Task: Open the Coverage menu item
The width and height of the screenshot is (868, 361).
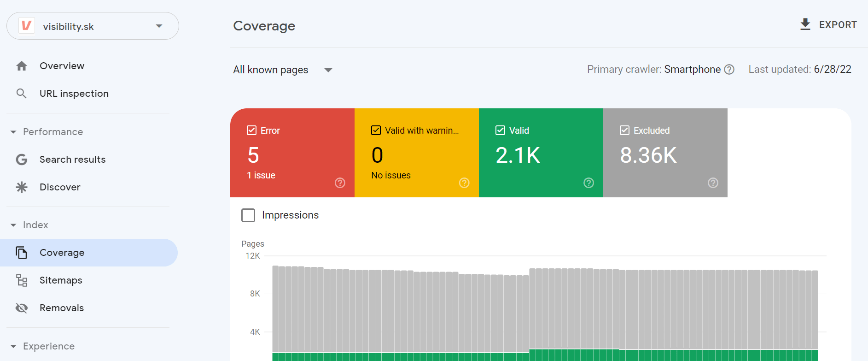Action: tap(62, 253)
